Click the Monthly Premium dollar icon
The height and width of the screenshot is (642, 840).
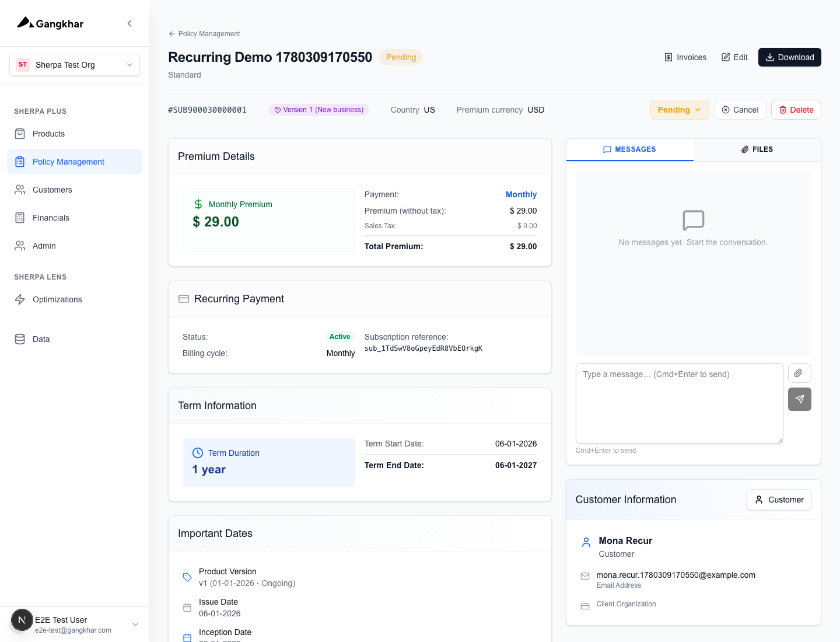click(198, 204)
